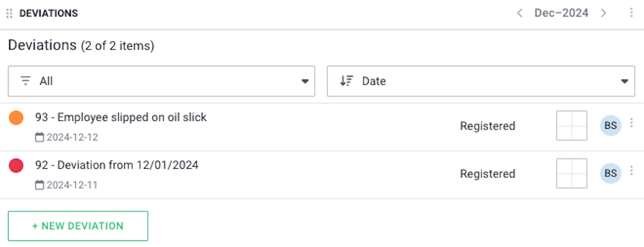Open options menu for deviation 92
Screen dimensions: 644x247
point(632,170)
